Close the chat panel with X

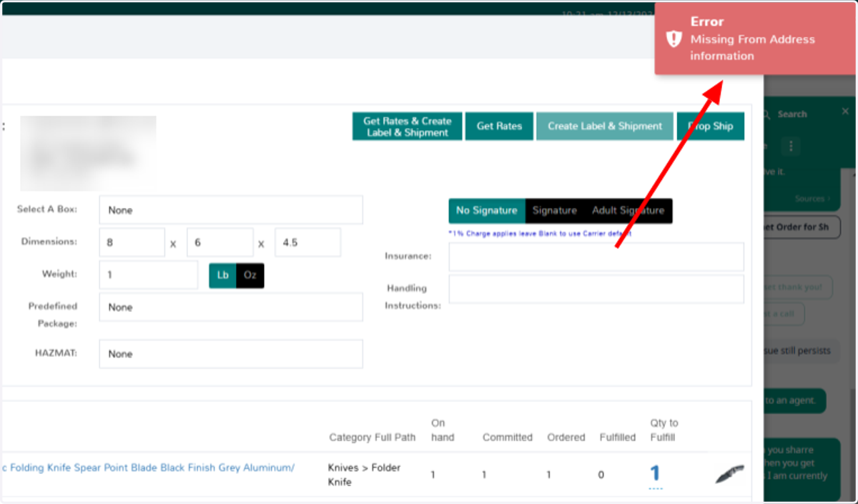pos(845,112)
